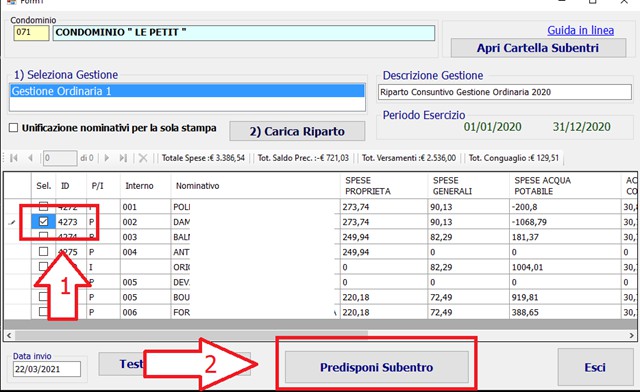
Task: Click the SPESE GENERALI column header
Action: (468, 186)
